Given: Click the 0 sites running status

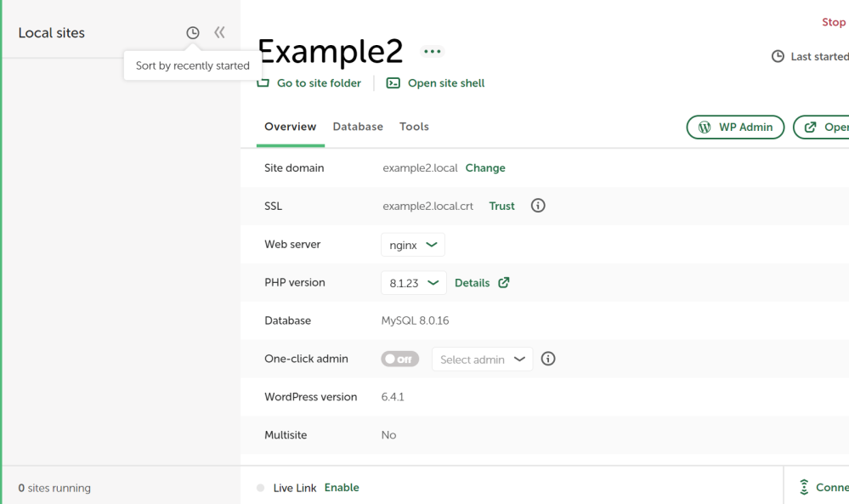Looking at the screenshot, I should coord(54,488).
